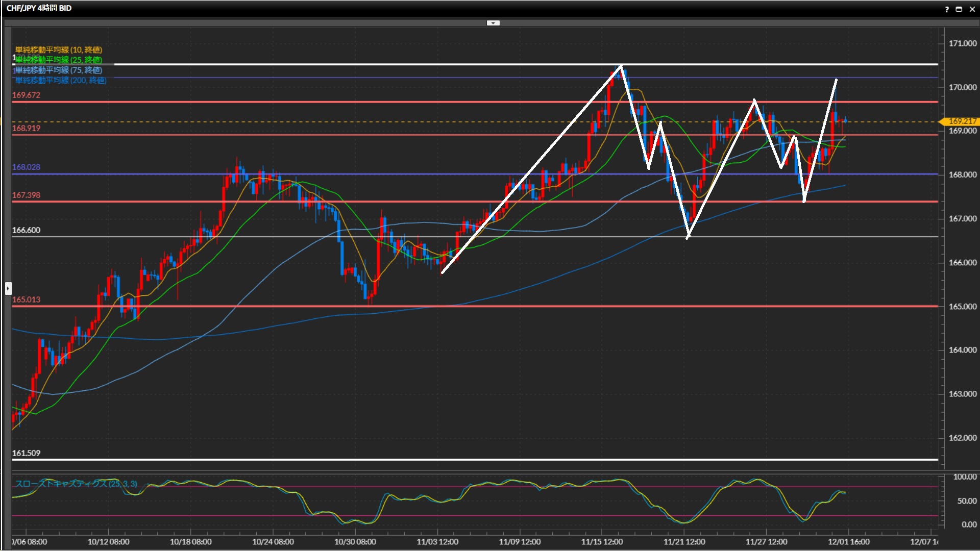Select the SMA (10, 終値) indicator label
This screenshot has width=980, height=551.
[58, 49]
